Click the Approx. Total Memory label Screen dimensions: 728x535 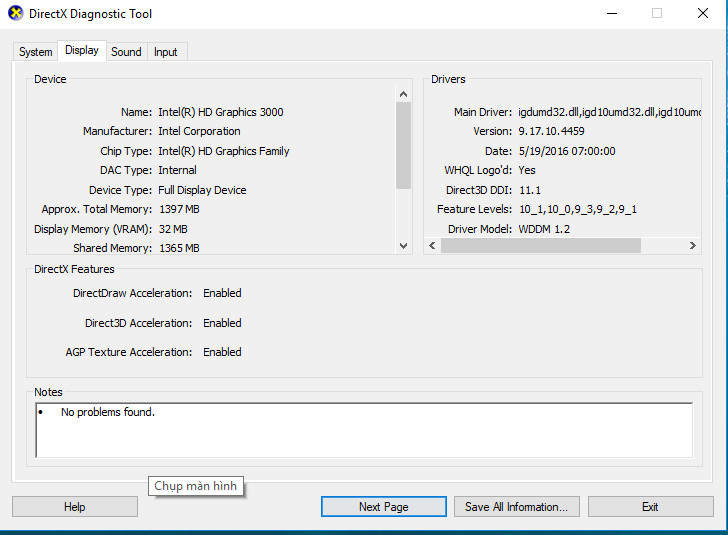point(97,209)
